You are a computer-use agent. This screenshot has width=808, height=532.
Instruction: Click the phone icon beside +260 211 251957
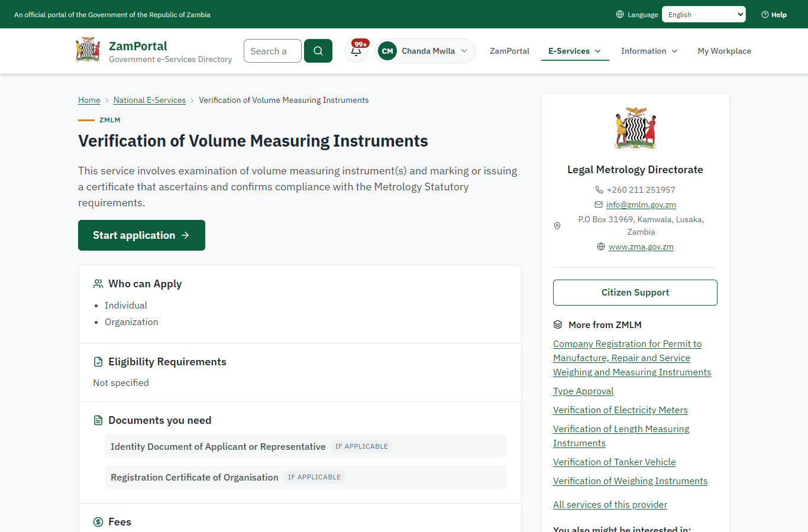click(599, 190)
